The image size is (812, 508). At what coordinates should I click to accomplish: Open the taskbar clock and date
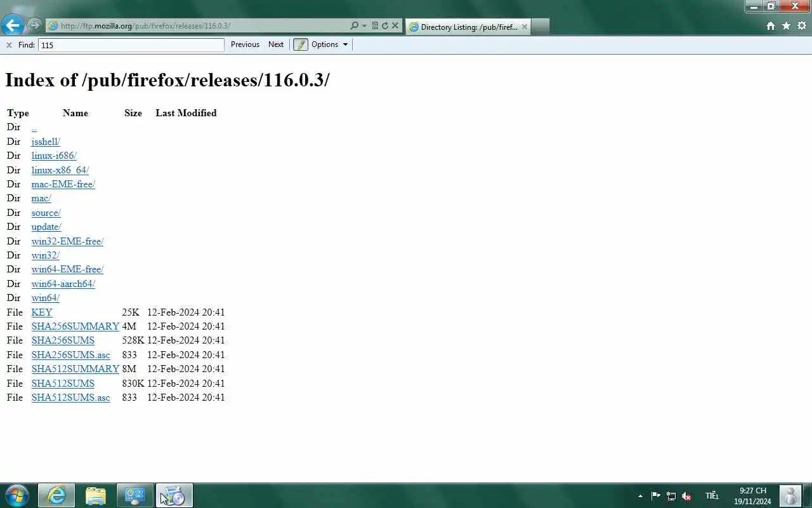point(753,496)
